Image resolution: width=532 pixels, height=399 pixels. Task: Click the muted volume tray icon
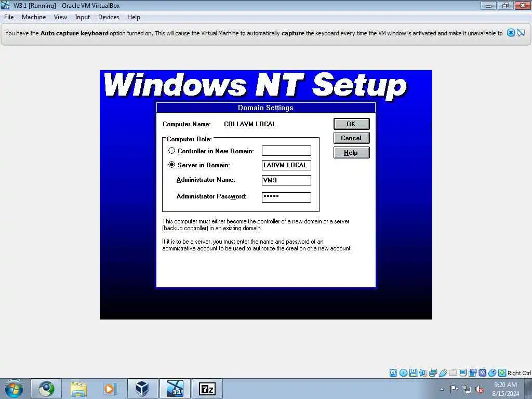click(x=480, y=389)
